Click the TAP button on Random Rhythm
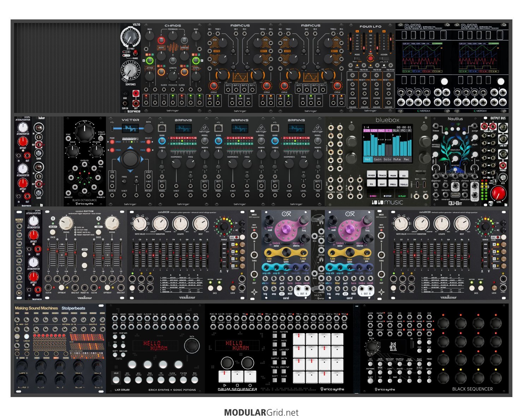The image size is (523, 420). pyautogui.click(x=84, y=265)
